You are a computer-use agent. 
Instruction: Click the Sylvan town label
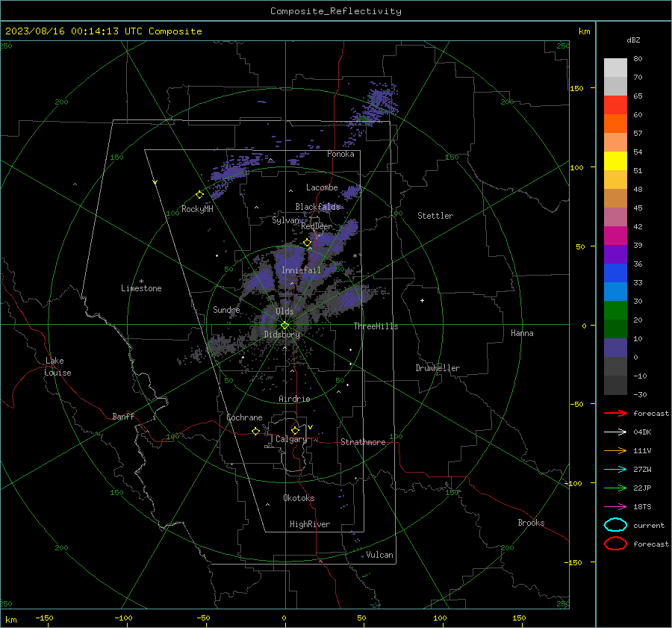[285, 220]
